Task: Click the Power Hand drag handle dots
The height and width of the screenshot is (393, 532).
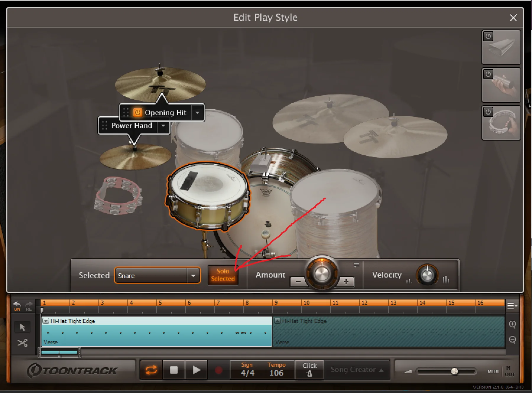Action: pos(104,126)
